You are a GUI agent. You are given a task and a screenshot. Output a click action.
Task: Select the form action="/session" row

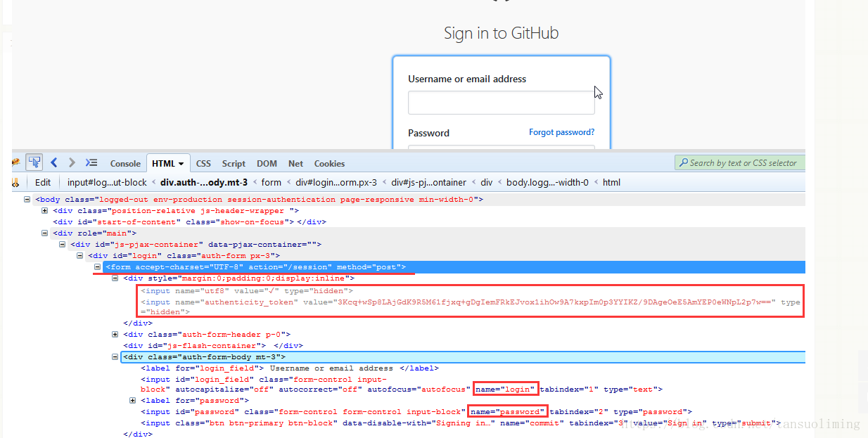454,266
